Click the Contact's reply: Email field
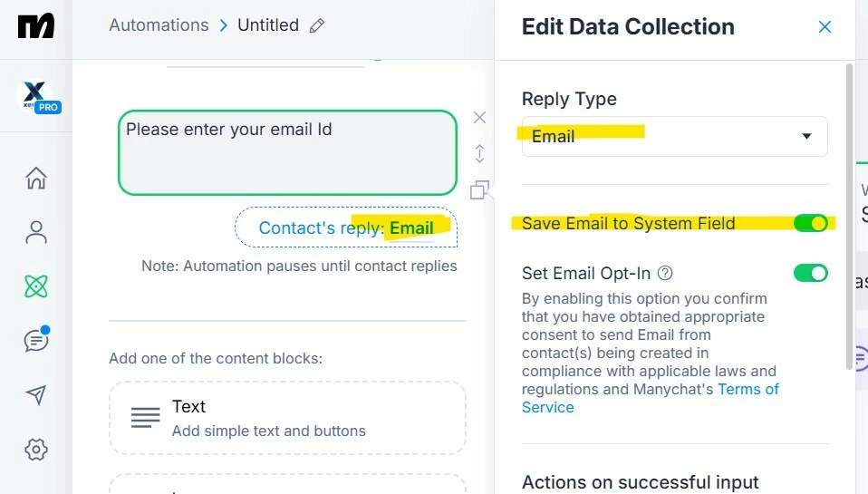This screenshot has width=868, height=494. tap(346, 228)
